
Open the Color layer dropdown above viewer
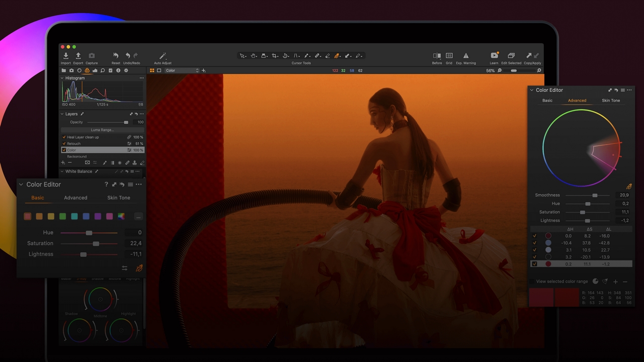(x=182, y=70)
